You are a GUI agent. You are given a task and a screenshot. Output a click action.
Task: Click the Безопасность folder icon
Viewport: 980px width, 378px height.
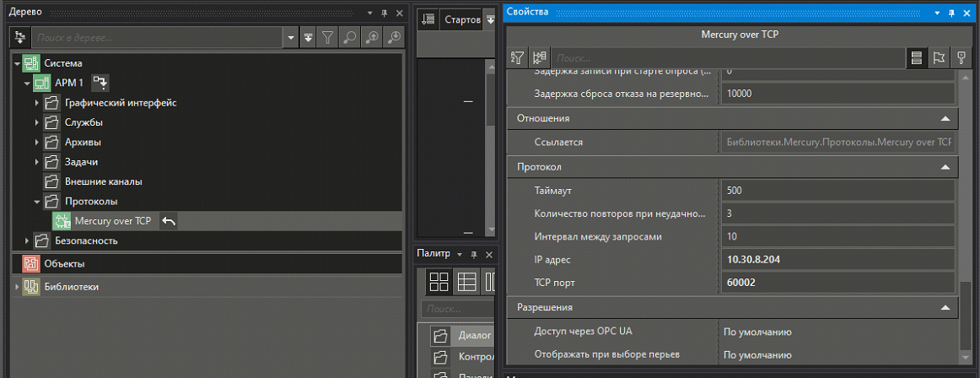point(42,240)
